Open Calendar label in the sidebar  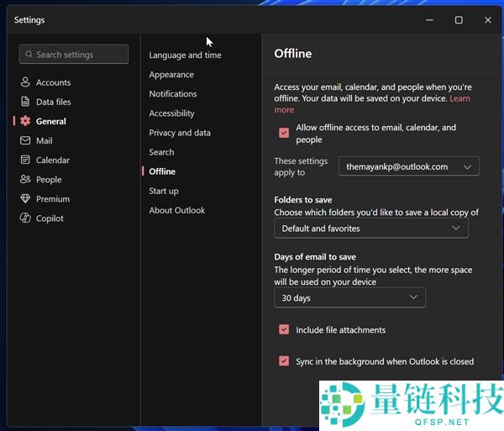point(53,160)
